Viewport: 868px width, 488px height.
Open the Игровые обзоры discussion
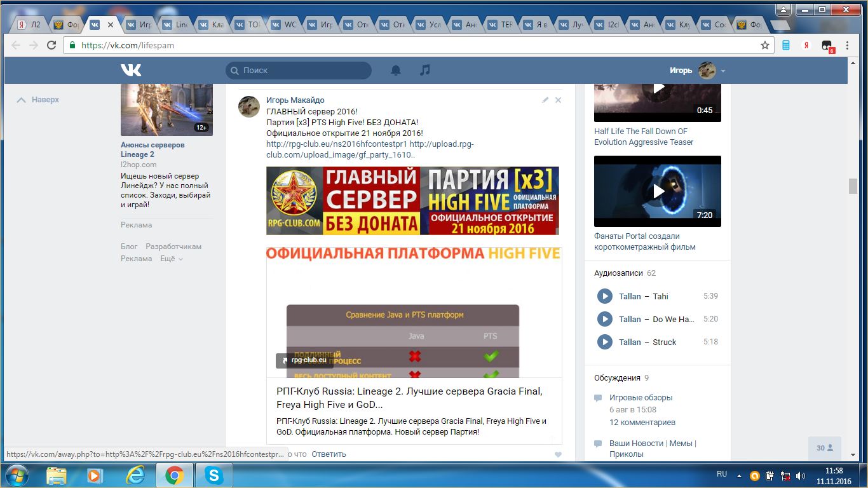[641, 398]
